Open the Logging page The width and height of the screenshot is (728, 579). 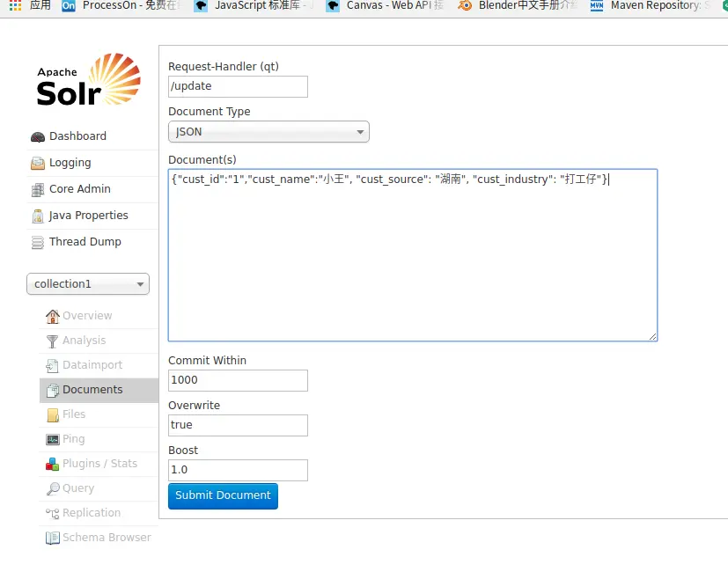(x=70, y=163)
